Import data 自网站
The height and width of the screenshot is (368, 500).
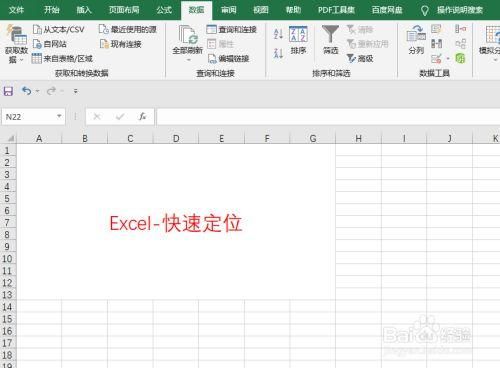(50, 44)
